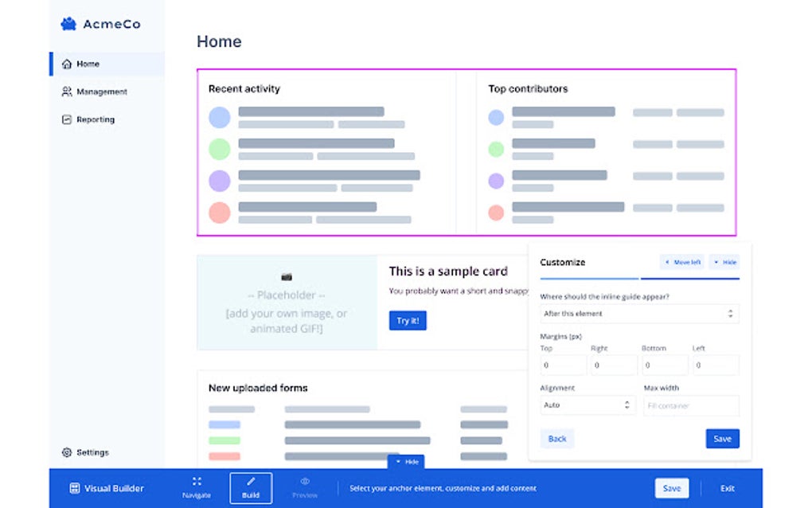Switch to the Home navigation item
Screen dimensions: 812x508
(89, 64)
